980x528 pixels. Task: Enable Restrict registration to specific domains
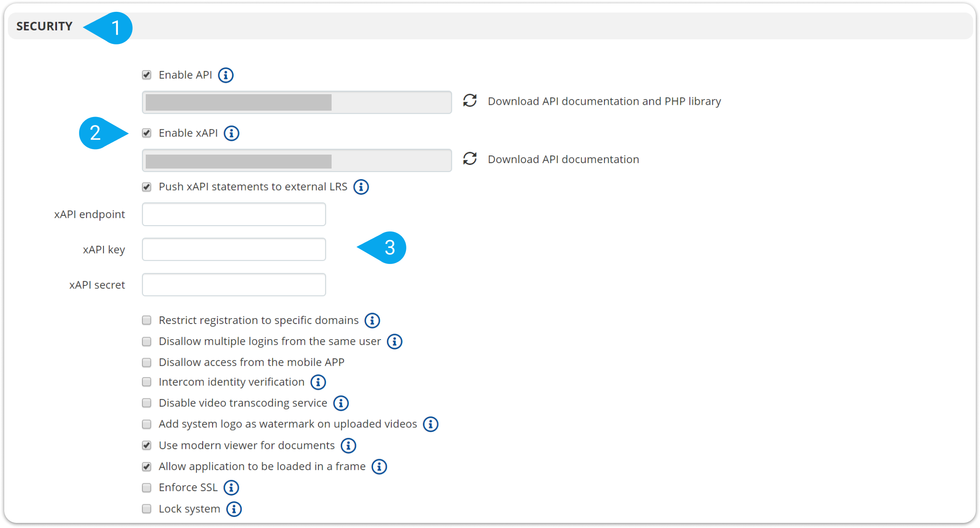(x=147, y=320)
